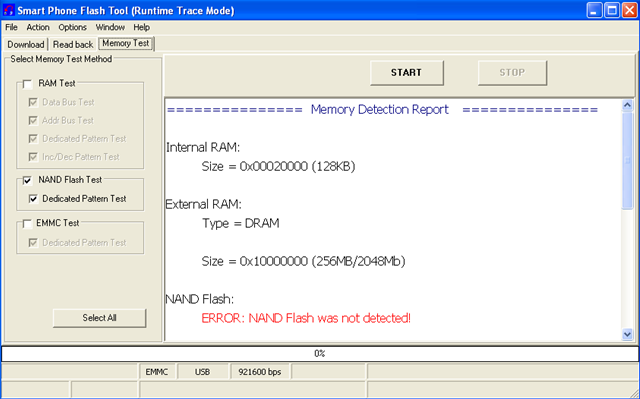
Task: Click the STOP button
Action: click(512, 73)
